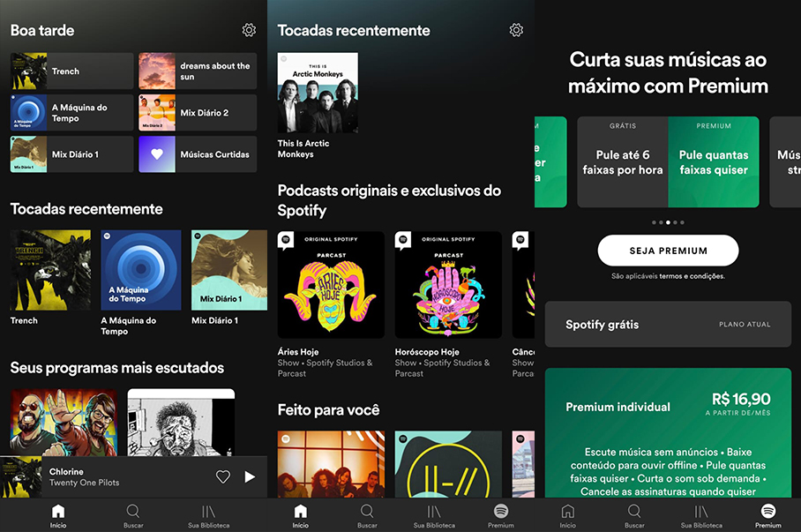Screen dimensions: 801x532
Task: Open settings gear beside Tocadas recentemente header
Action: click(x=516, y=30)
